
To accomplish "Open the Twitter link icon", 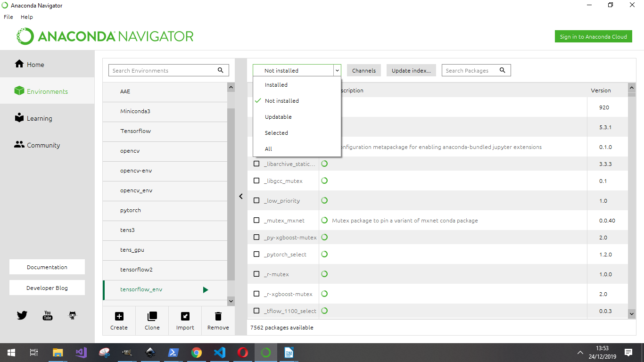I will click(22, 315).
